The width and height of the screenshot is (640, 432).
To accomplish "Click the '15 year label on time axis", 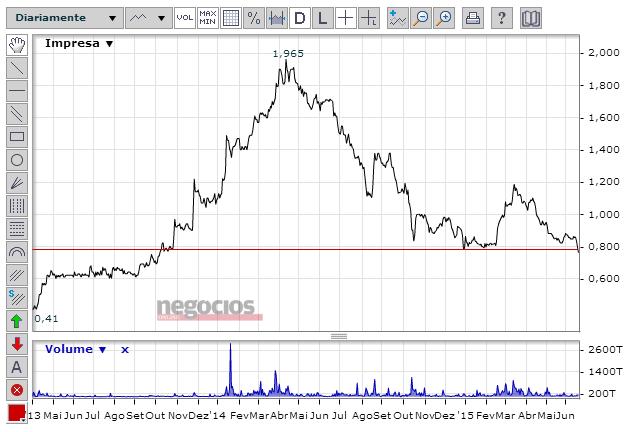I will [466, 416].
